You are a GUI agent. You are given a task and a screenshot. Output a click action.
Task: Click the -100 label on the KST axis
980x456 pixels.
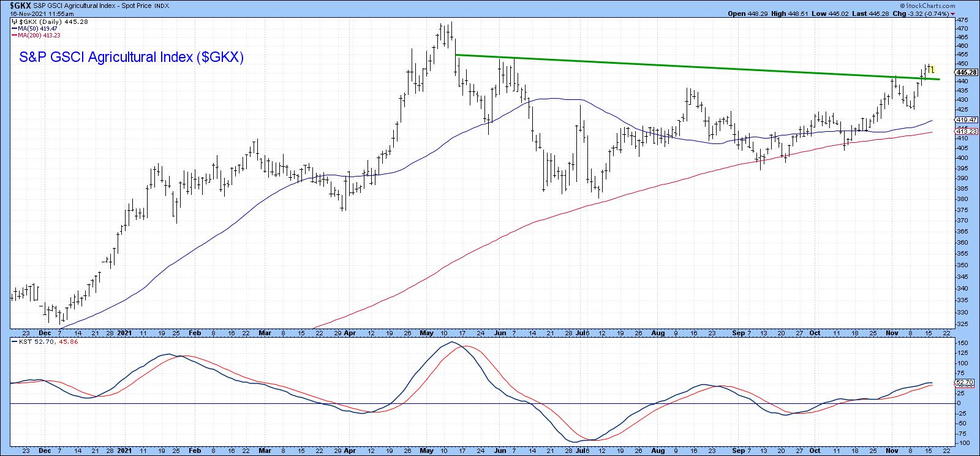962,443
